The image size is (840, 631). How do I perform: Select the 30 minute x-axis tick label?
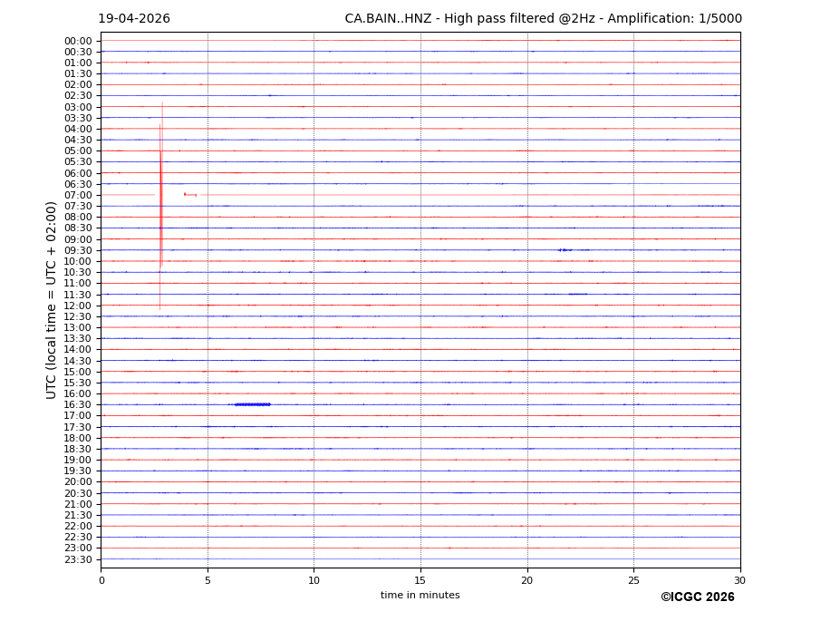pyautogui.click(x=739, y=581)
